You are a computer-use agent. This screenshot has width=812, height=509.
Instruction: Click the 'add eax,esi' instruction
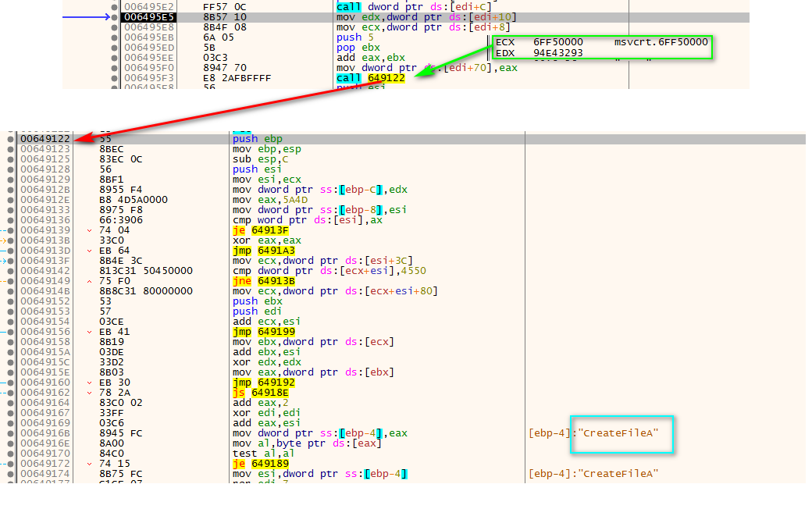[x=267, y=423]
